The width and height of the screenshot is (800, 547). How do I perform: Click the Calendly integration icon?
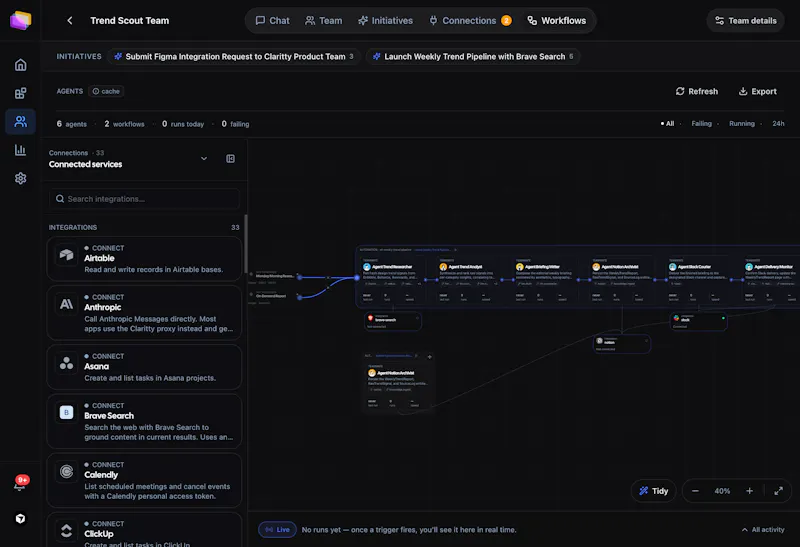tap(66, 471)
